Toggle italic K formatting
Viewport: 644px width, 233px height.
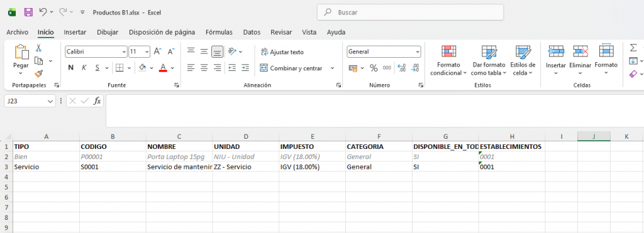click(84, 68)
